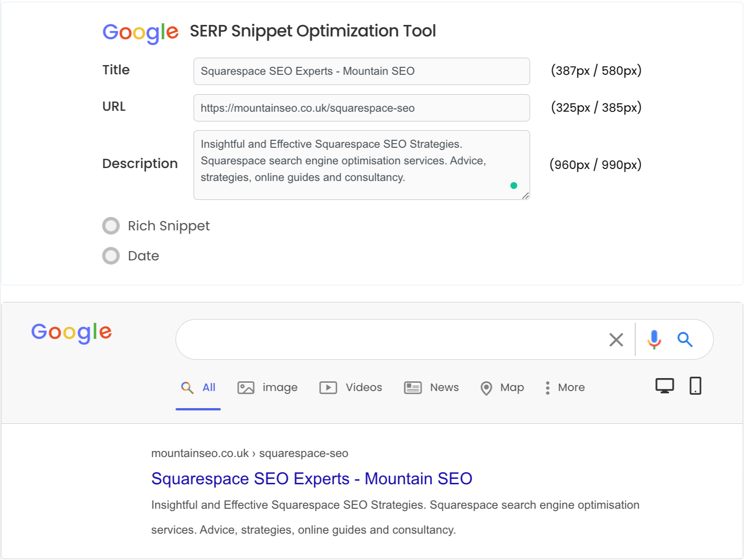The image size is (744, 560).
Task: Open the Map search tab
Action: [x=502, y=388]
